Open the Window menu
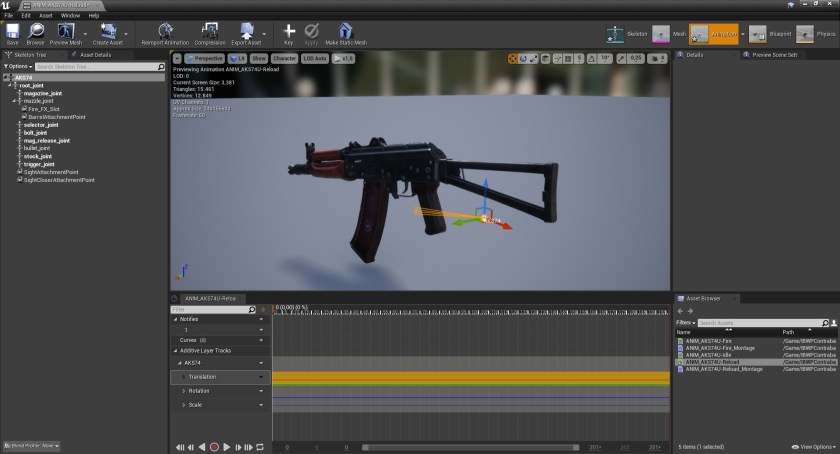 coord(70,16)
